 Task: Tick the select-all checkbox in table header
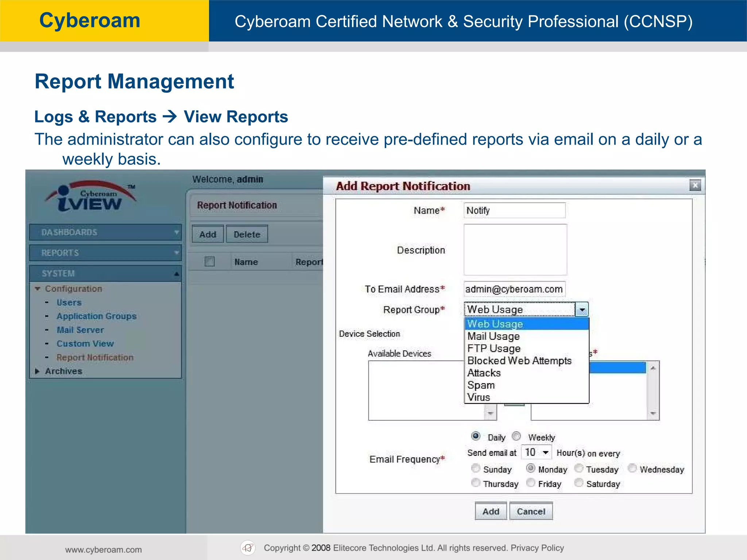(209, 261)
